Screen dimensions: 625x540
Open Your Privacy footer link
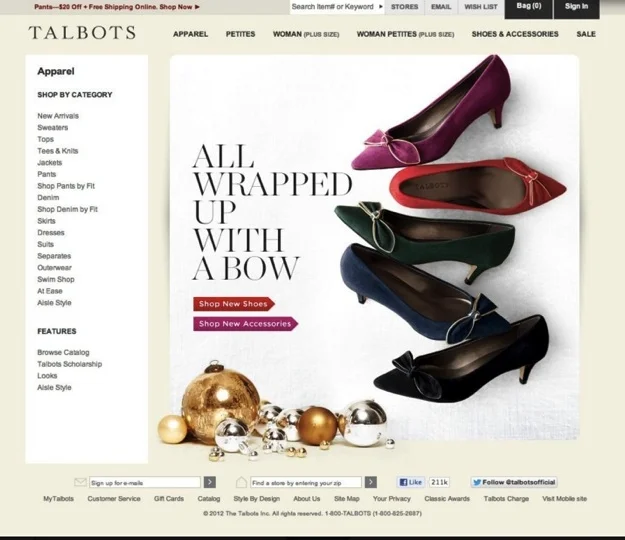pyautogui.click(x=392, y=499)
